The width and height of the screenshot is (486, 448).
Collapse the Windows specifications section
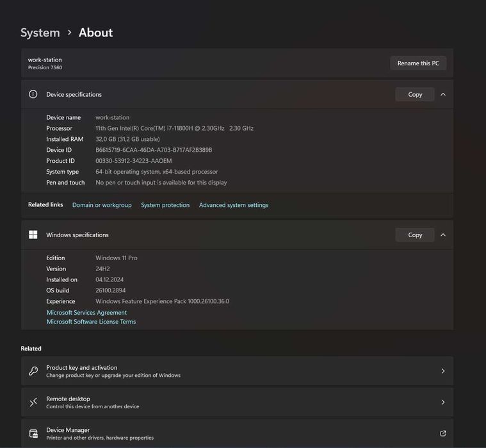coord(443,235)
